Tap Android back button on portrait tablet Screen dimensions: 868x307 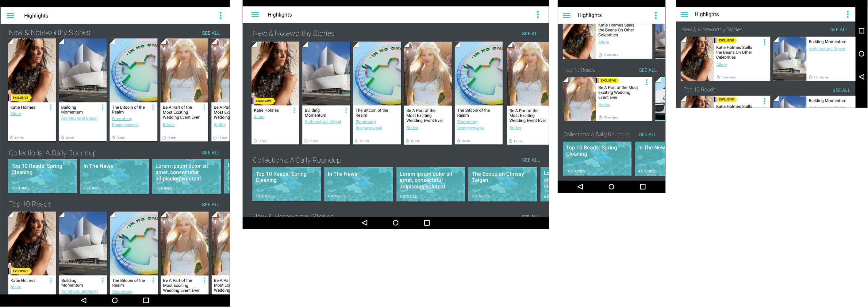[x=83, y=300]
